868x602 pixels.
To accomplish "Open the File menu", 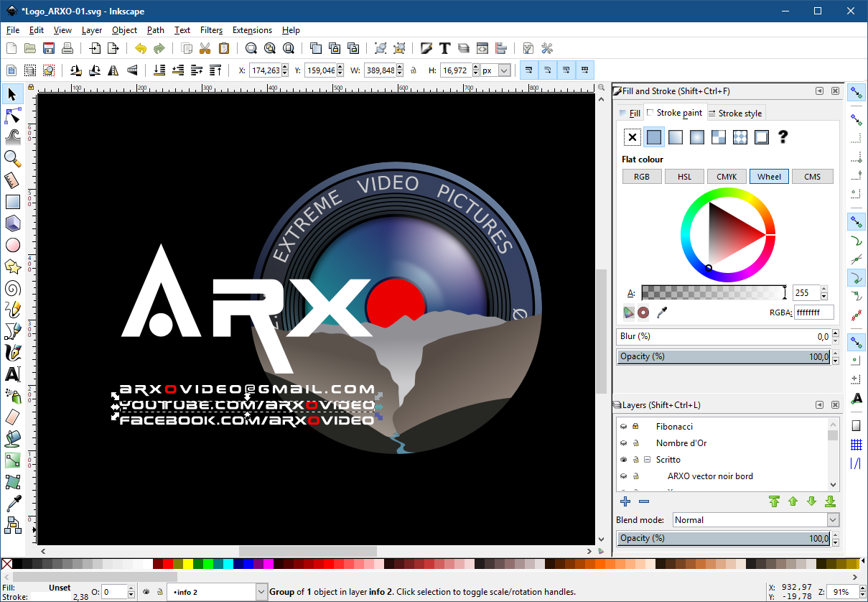I will (x=13, y=30).
